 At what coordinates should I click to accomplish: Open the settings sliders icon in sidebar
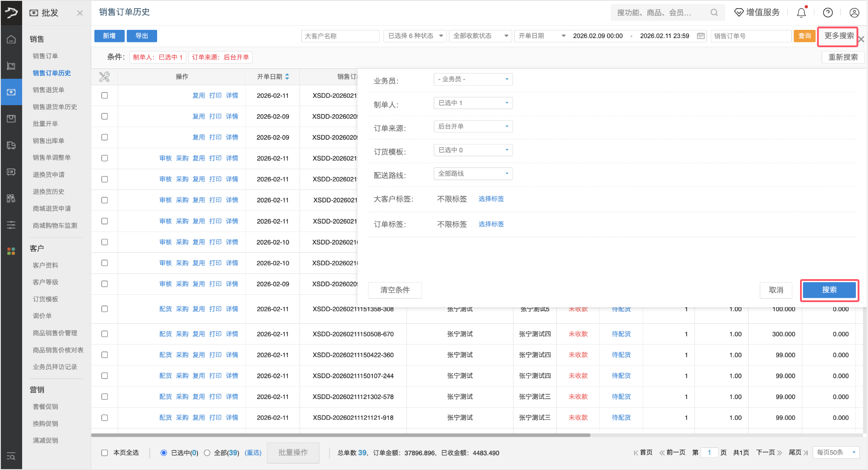(11, 225)
